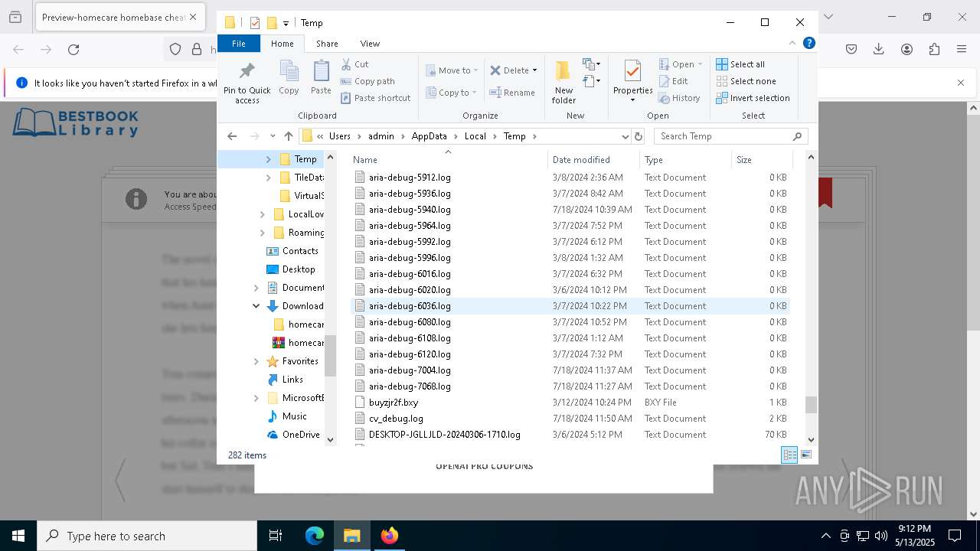The height and width of the screenshot is (551, 980).
Task: Go up one folder level arrow
Action: [x=288, y=136]
